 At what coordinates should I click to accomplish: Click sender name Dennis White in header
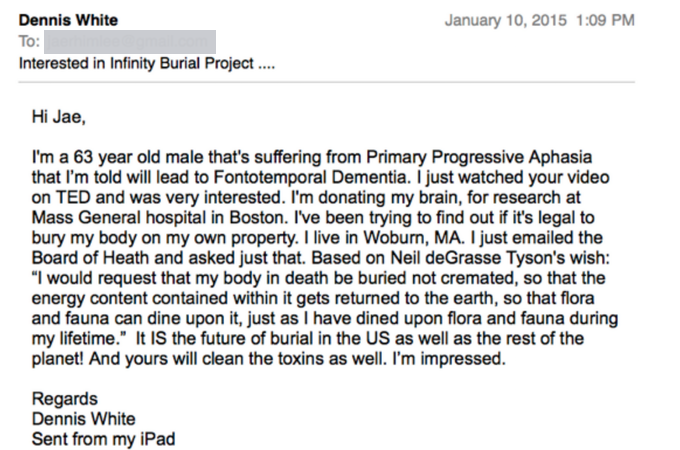pos(68,20)
